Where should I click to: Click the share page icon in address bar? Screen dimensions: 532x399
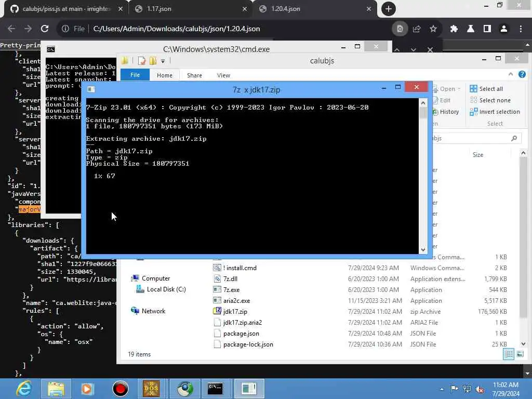point(417,29)
